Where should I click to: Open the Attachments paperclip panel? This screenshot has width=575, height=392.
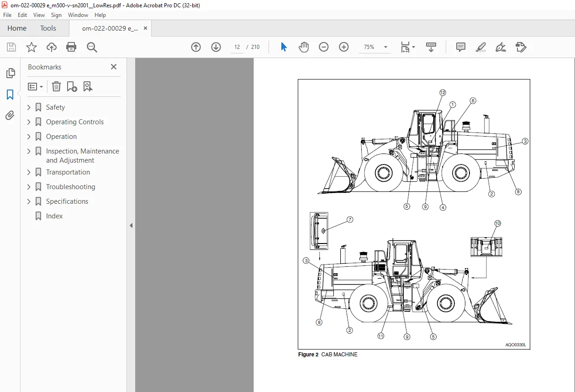(10, 116)
